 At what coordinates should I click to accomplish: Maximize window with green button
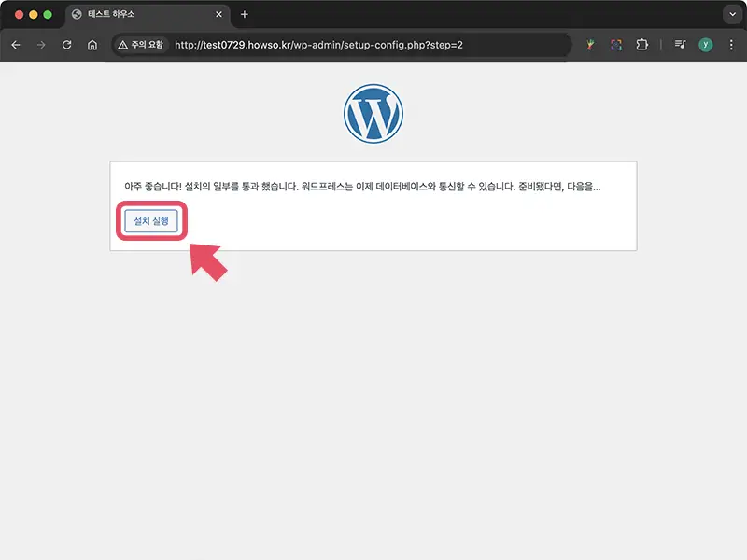pos(48,14)
